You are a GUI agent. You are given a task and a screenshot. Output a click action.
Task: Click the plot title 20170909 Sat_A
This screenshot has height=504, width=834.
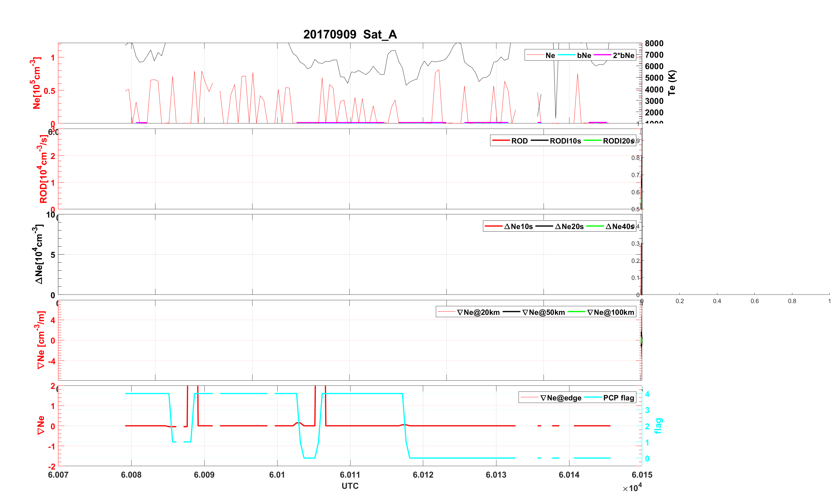point(350,34)
